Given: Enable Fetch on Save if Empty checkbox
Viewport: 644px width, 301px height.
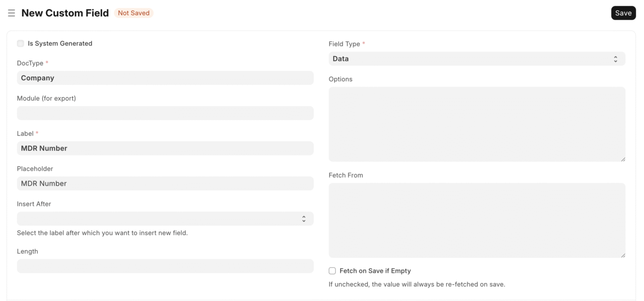Looking at the screenshot, I should (332, 271).
